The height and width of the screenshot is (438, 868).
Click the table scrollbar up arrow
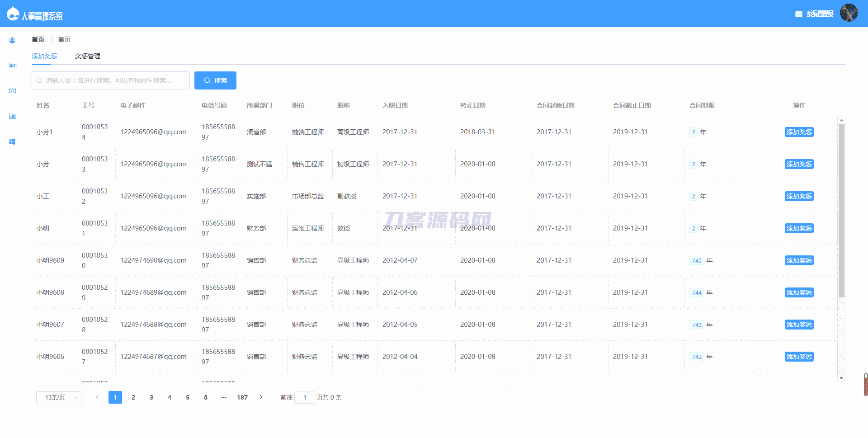tap(841, 120)
